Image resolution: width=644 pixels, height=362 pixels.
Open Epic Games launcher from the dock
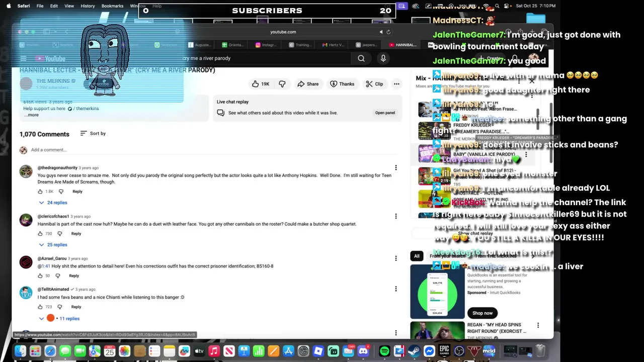point(444,351)
